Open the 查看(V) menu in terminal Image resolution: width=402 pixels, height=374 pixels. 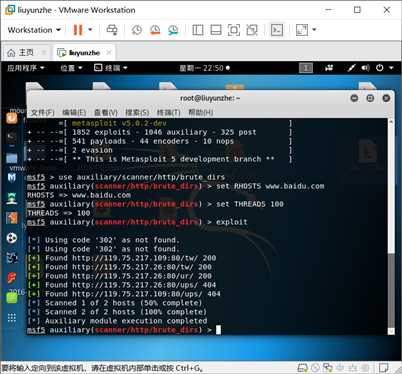point(106,112)
